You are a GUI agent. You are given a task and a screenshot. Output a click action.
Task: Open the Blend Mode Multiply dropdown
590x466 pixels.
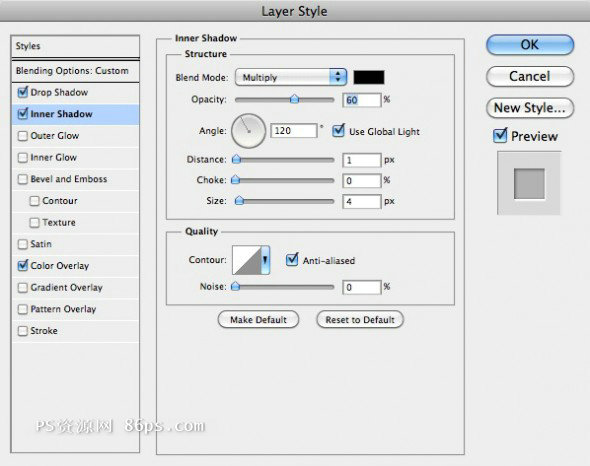coord(290,77)
